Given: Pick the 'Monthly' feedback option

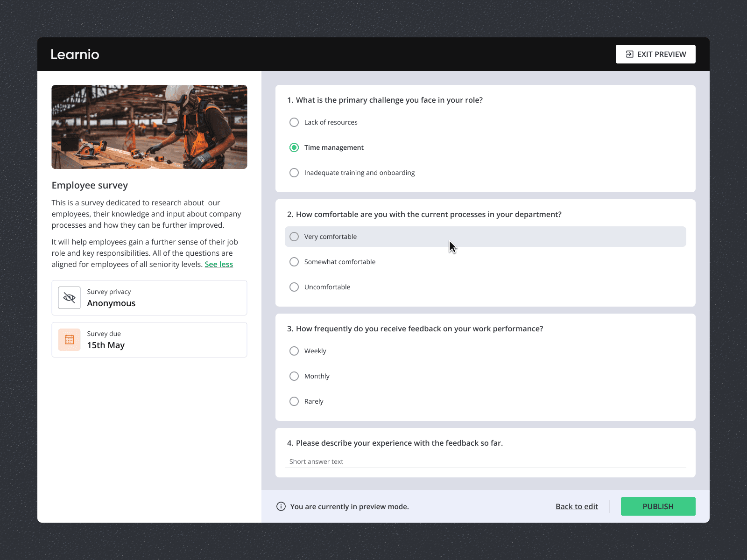Looking at the screenshot, I should point(294,376).
